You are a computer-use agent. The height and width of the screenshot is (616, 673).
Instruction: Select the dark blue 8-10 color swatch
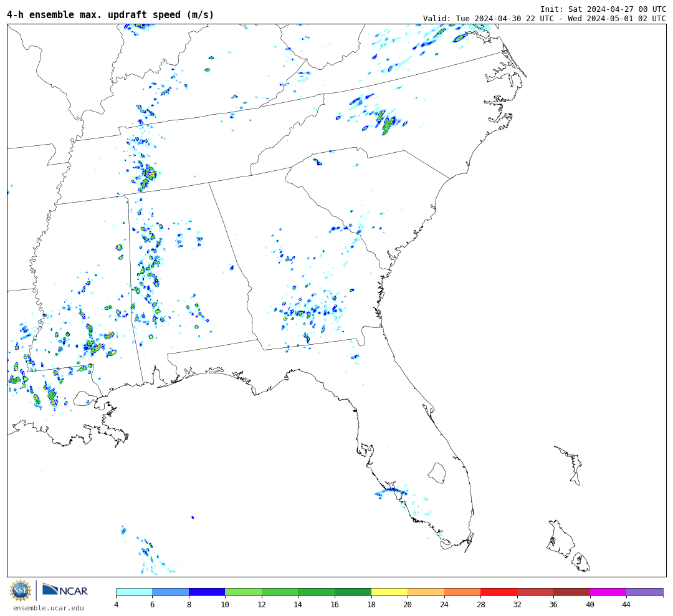(207, 592)
